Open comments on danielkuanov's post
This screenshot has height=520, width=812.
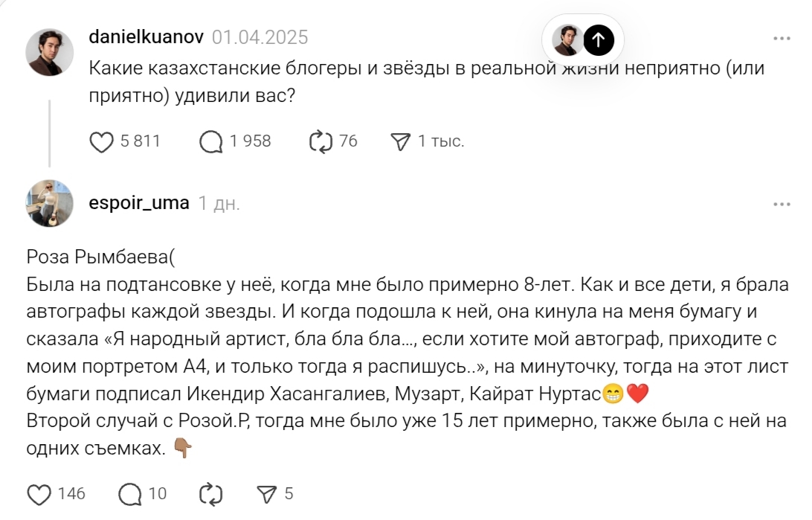pyautogui.click(x=211, y=141)
